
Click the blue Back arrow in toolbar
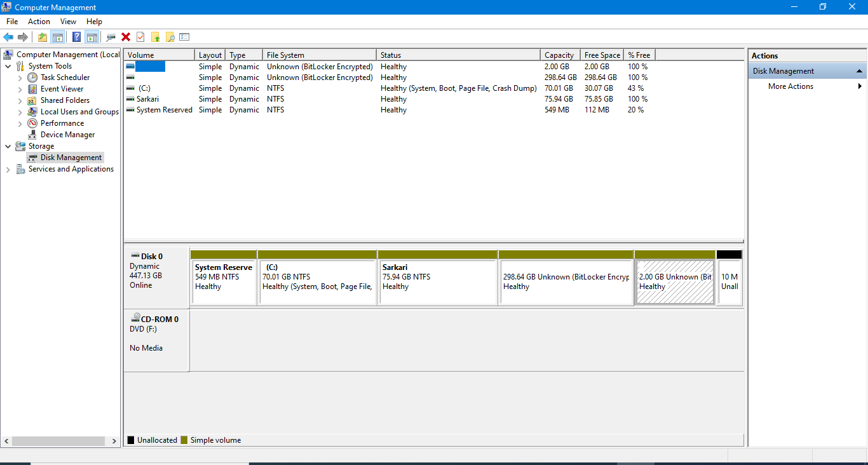[8, 37]
